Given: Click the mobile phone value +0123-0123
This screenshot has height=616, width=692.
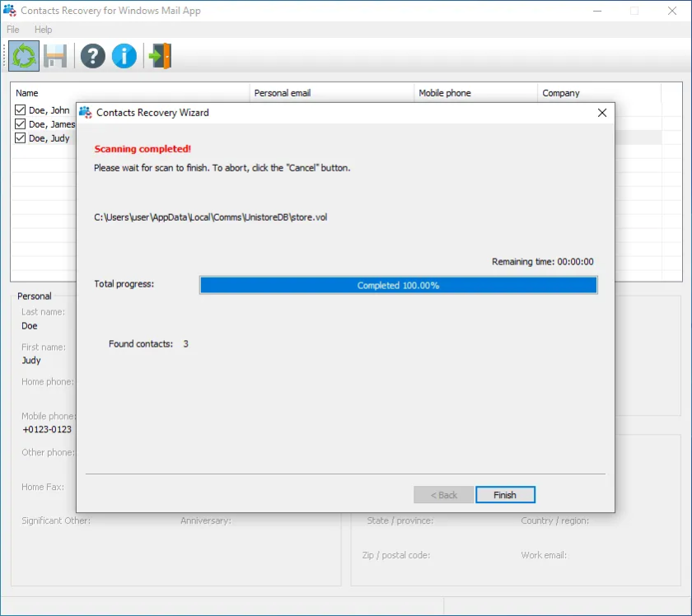Looking at the screenshot, I should 47,429.
